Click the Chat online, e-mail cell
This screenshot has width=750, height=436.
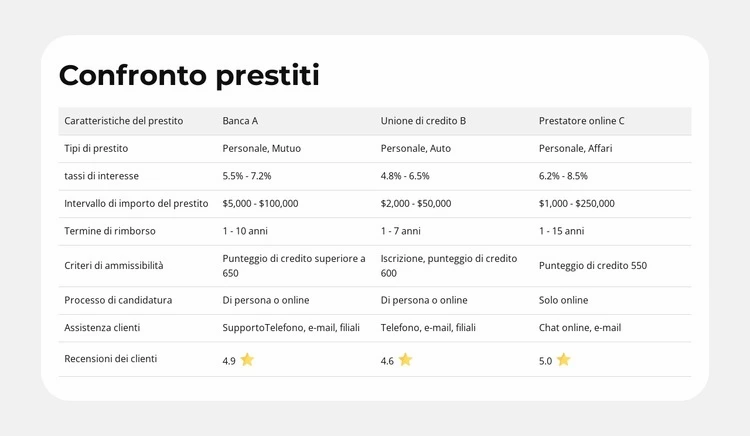[579, 327]
